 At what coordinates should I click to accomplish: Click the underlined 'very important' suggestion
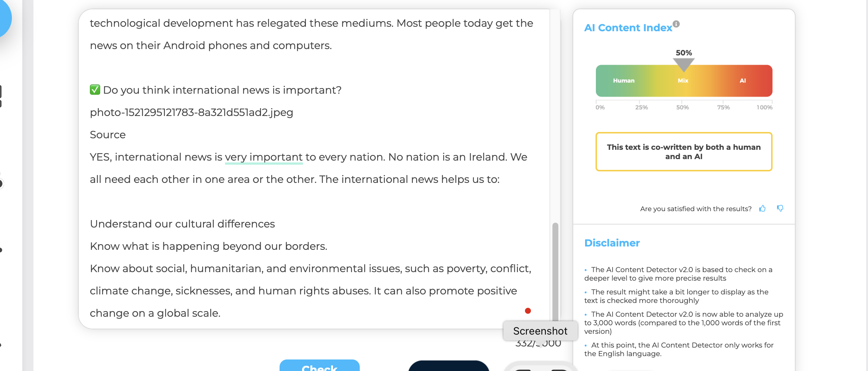pos(264,157)
